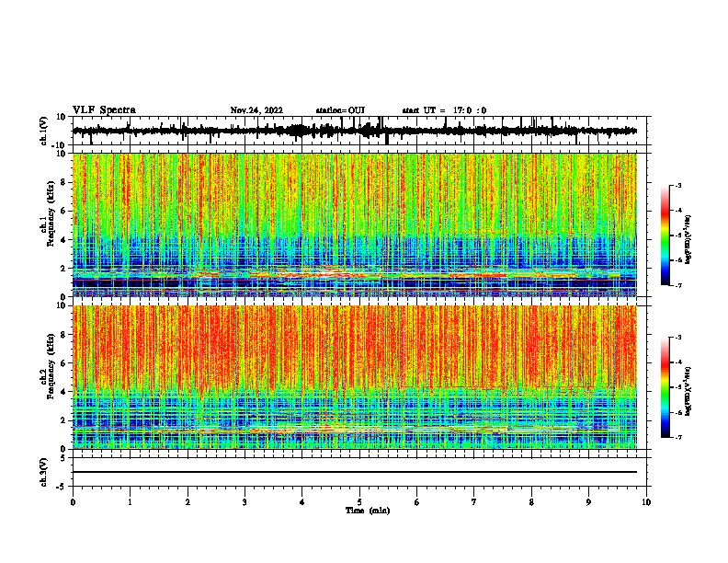Click the ch.1 colorbar scale
Viewport: 728px width, 563px height.
[665, 236]
